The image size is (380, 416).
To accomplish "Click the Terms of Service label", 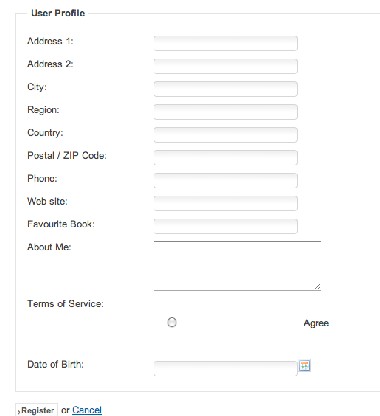I will (65, 304).
